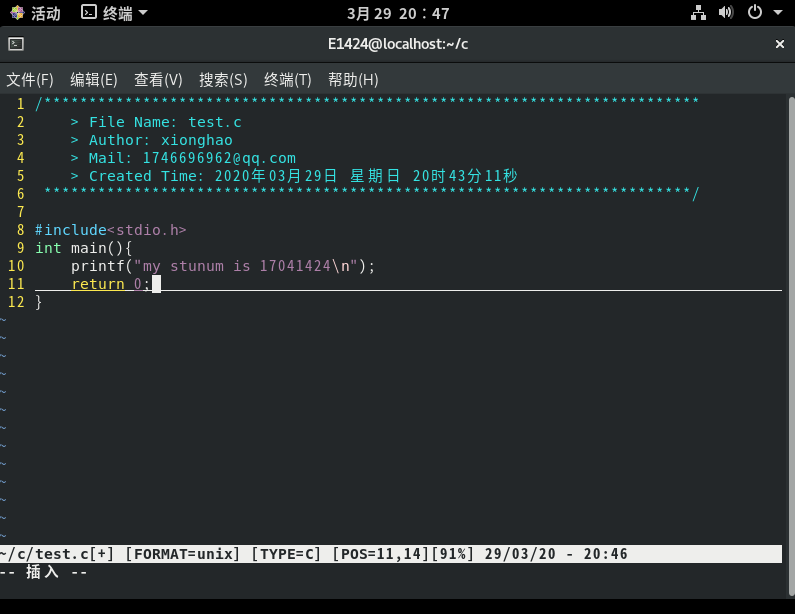Click the GNOME activities logo icon
Image resolution: width=795 pixels, height=614 pixels.
(x=17, y=13)
